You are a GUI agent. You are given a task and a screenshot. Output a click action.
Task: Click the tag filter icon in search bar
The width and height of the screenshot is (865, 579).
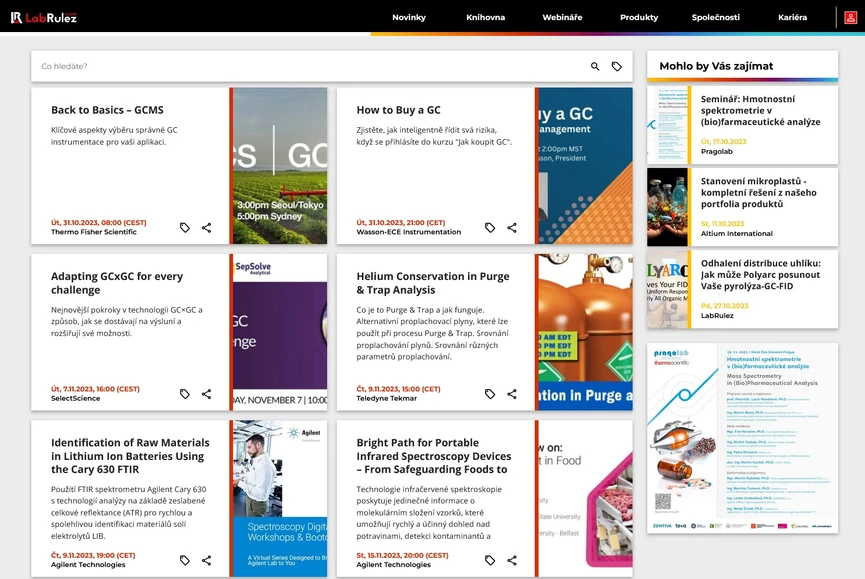(x=617, y=66)
